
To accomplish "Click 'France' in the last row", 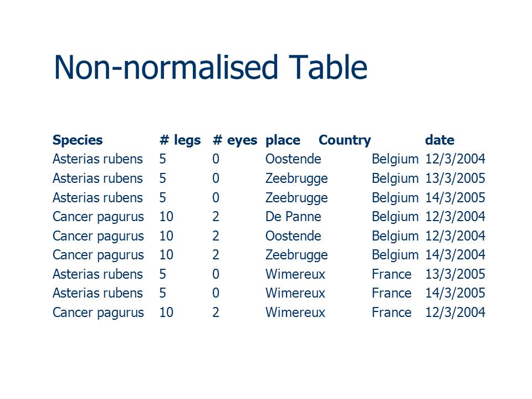I will [392, 313].
